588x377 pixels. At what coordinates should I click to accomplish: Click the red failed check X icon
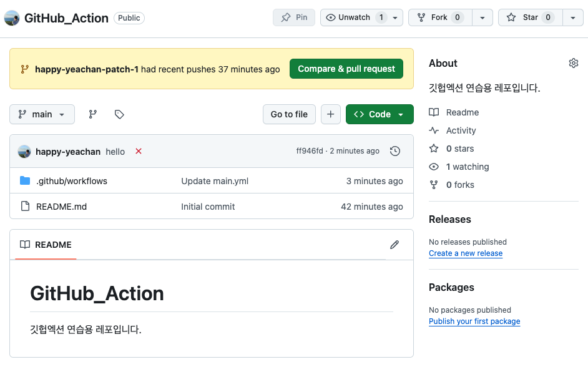coord(139,151)
